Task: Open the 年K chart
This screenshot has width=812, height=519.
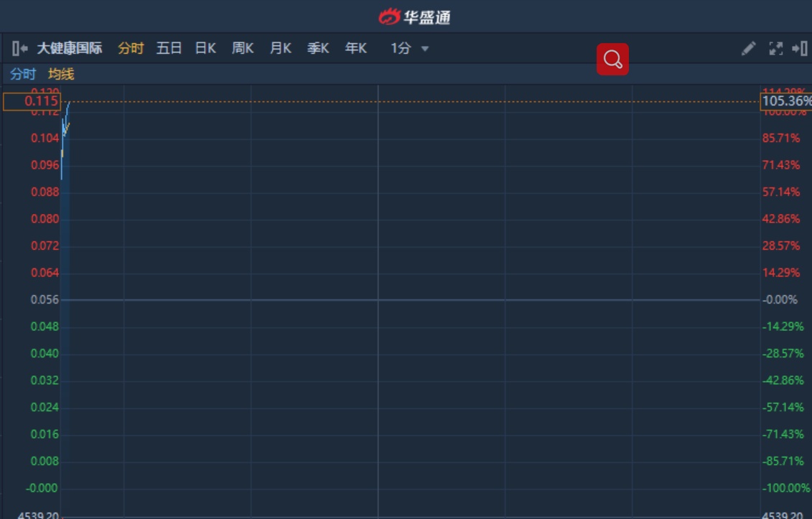Action: [356, 49]
